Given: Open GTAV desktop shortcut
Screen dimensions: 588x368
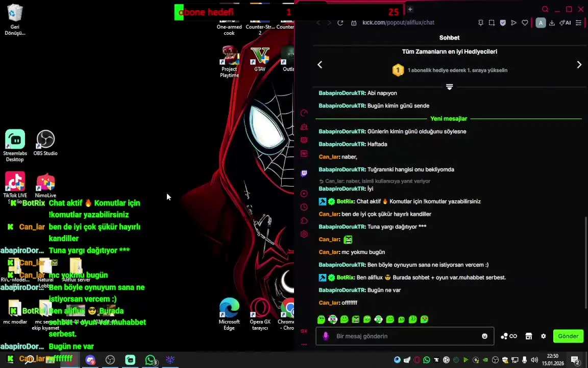Looking at the screenshot, I should pos(260,59).
